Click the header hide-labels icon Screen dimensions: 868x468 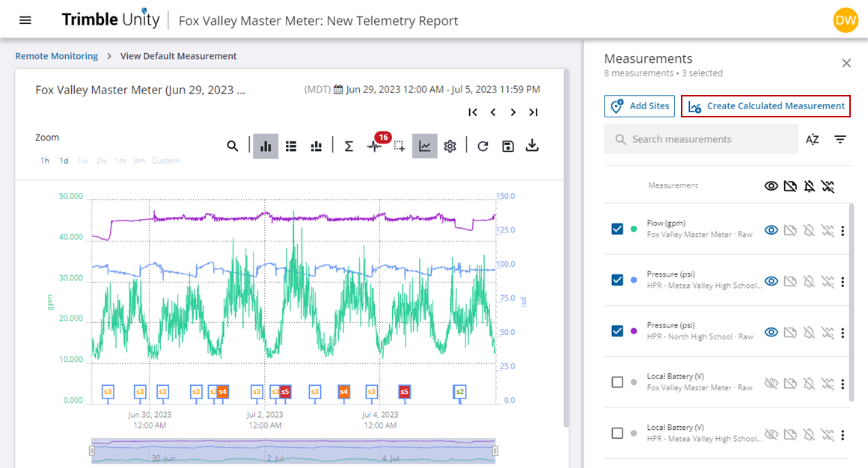[790, 186]
